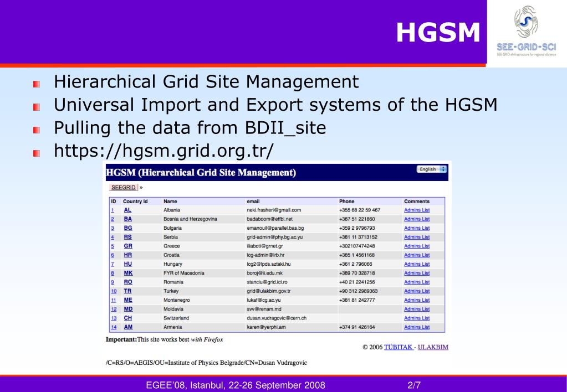Open ID link 10 for Turkey

point(114,292)
